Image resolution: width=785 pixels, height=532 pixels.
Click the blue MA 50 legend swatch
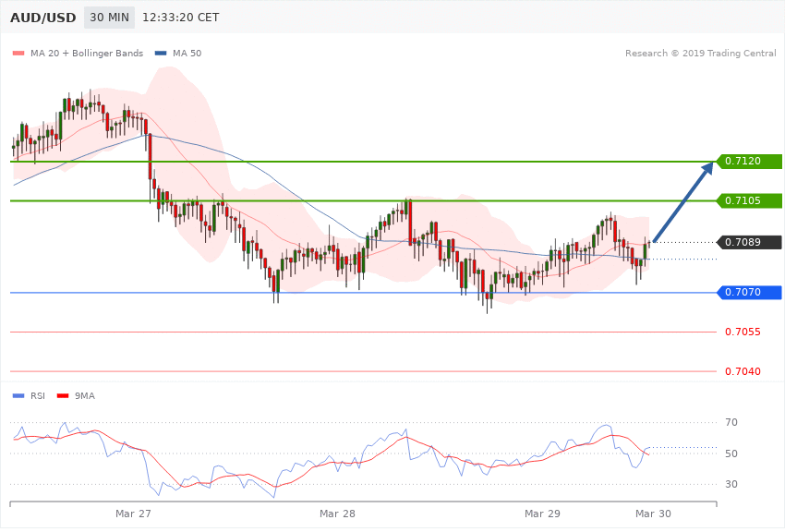161,53
